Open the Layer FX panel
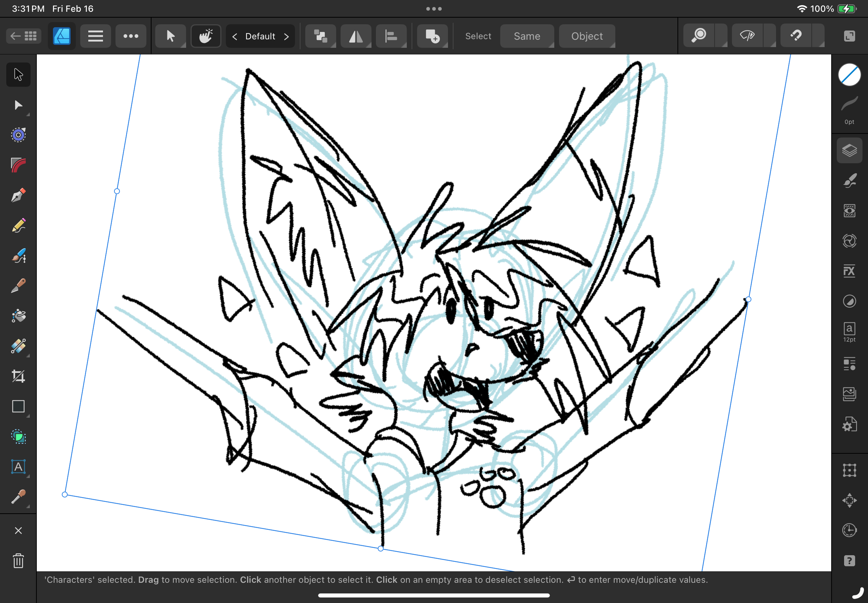The image size is (868, 603). pyautogui.click(x=849, y=271)
